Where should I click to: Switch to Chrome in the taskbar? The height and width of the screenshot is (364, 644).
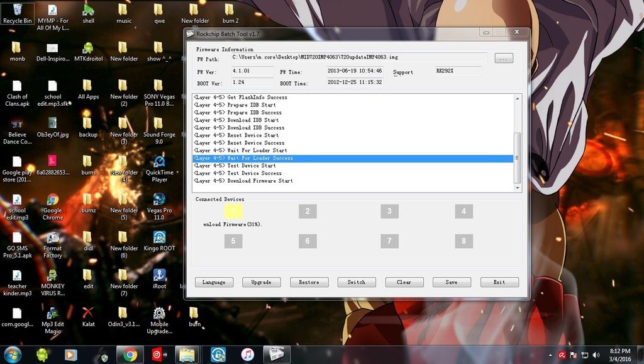(x=130, y=355)
